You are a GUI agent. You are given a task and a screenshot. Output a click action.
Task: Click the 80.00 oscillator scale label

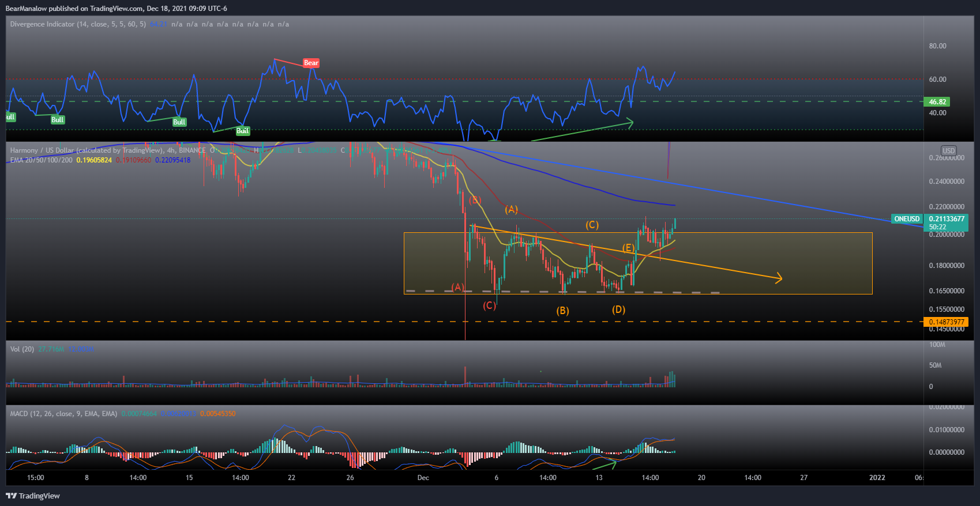(937, 46)
